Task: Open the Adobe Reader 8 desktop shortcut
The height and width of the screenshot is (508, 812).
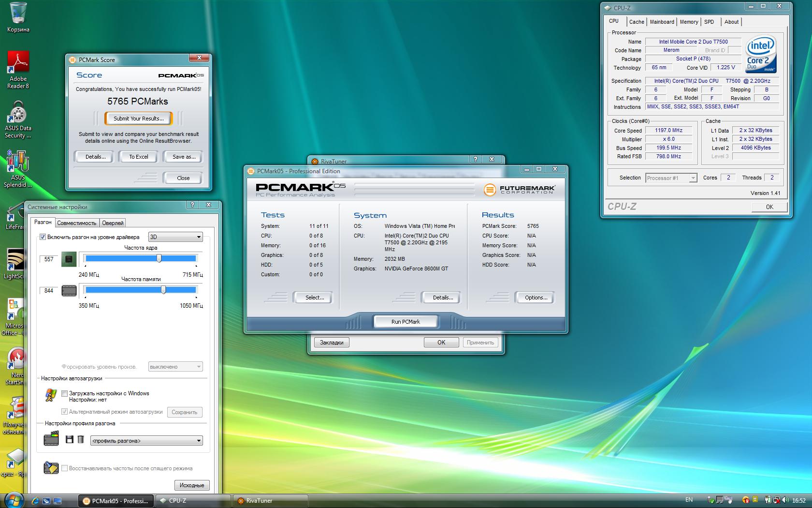Action: point(18,70)
